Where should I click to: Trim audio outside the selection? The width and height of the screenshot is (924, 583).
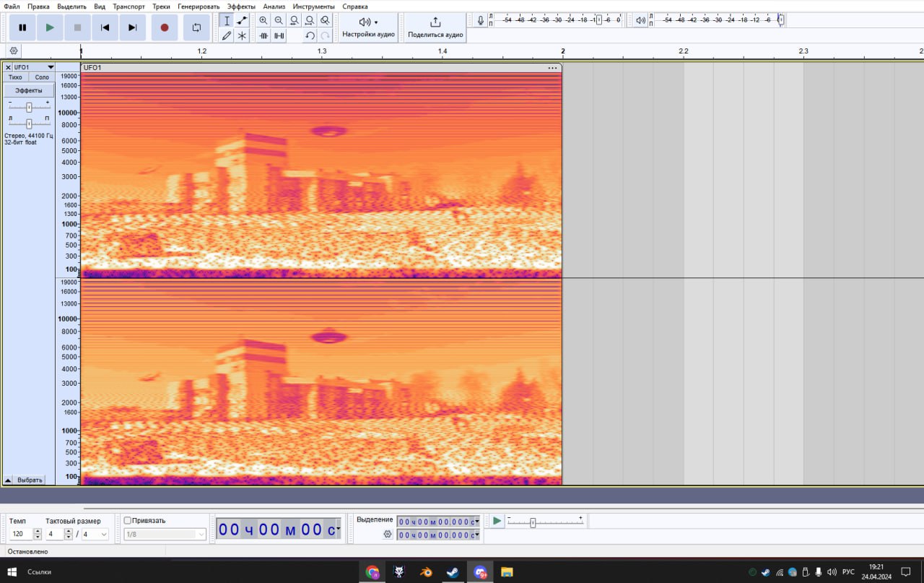[x=263, y=35]
